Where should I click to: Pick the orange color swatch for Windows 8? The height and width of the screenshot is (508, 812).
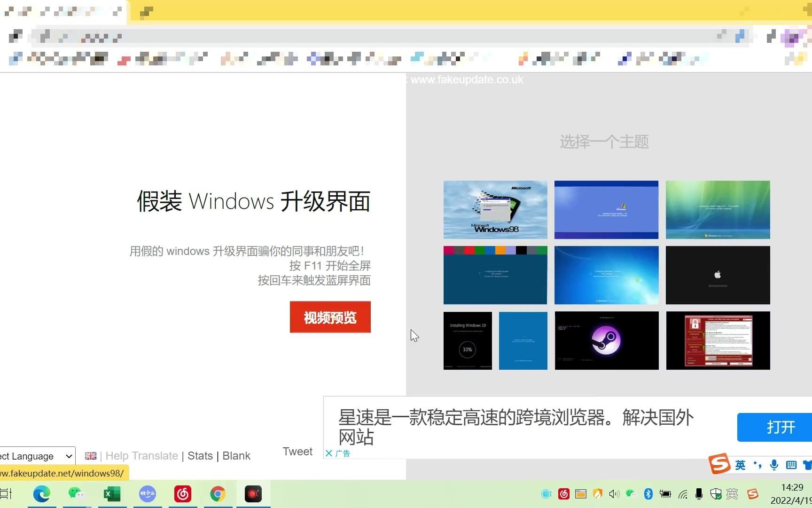(500, 250)
